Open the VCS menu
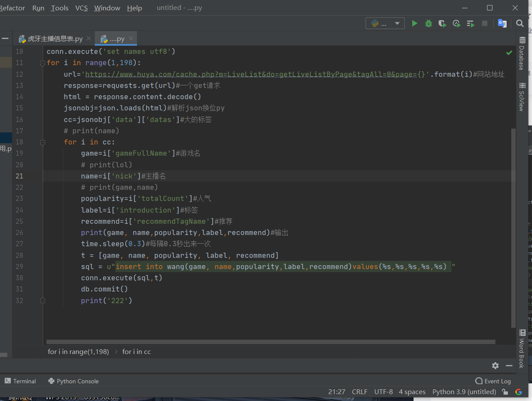This screenshot has height=401, width=532. coord(81,8)
